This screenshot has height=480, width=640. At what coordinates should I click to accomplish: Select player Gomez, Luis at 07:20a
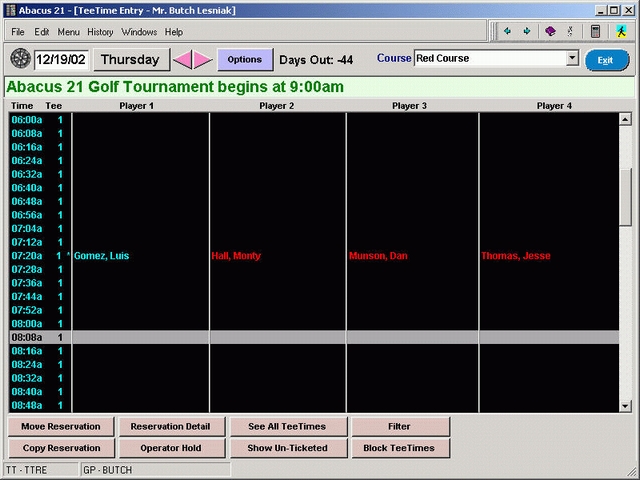tap(101, 256)
